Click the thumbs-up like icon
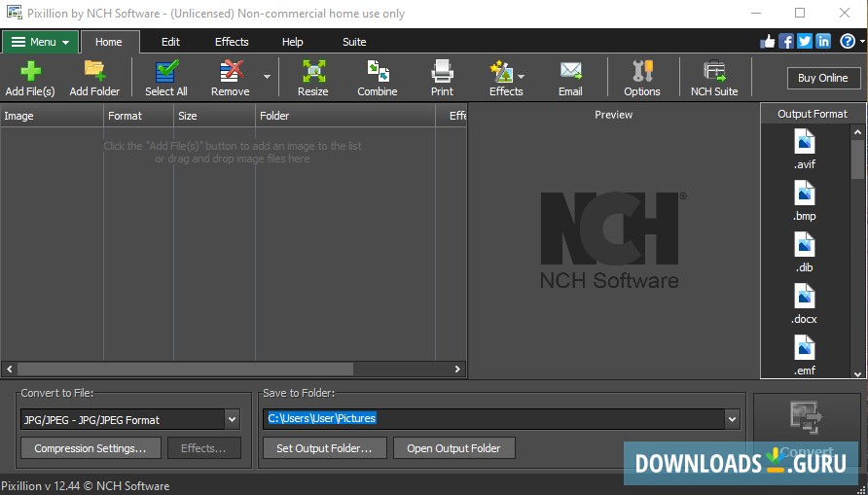 click(767, 42)
